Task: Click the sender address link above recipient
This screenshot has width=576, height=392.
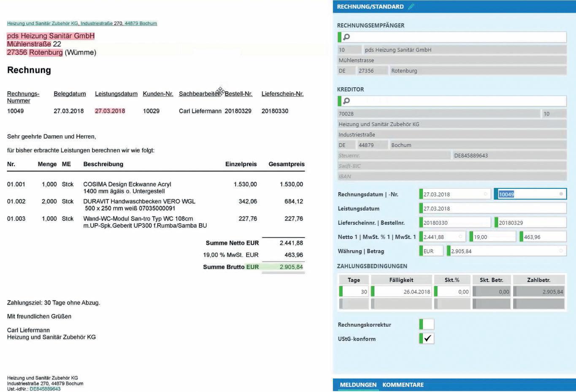Action: click(82, 24)
